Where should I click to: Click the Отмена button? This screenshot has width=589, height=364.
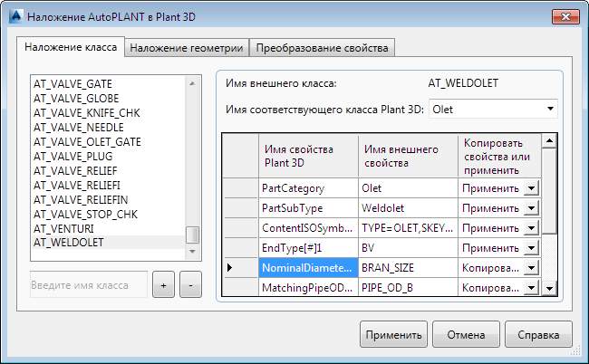click(x=466, y=334)
